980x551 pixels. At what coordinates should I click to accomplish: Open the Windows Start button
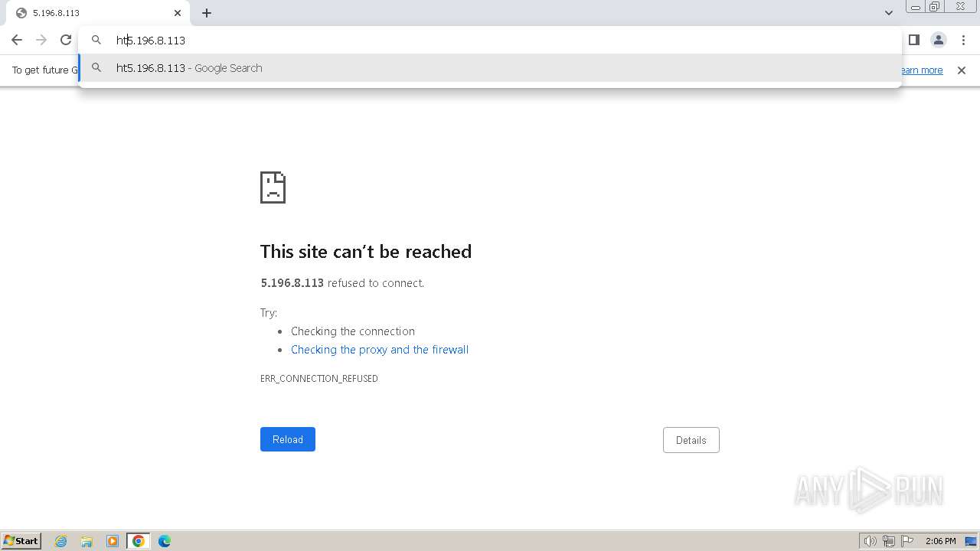tap(21, 541)
